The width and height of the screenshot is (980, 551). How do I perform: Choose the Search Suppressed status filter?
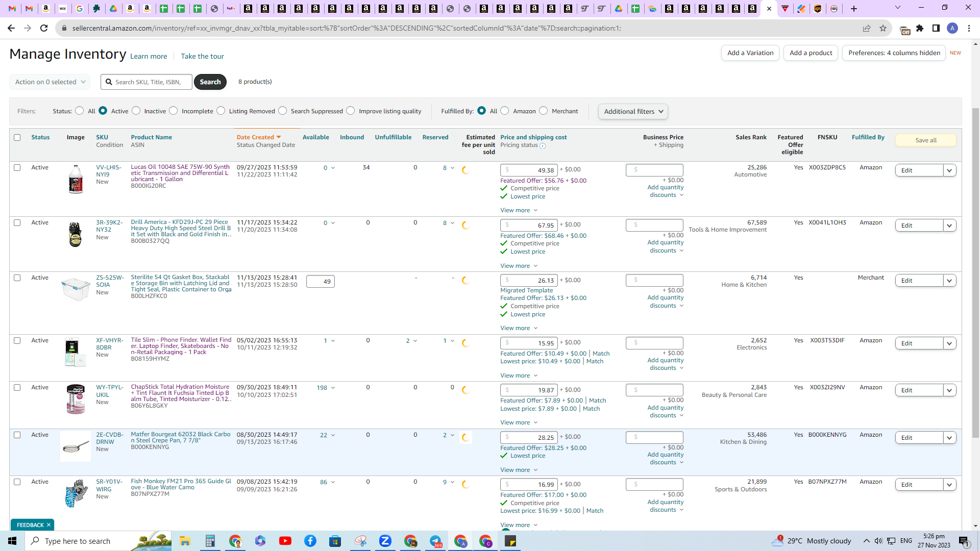pyautogui.click(x=283, y=111)
